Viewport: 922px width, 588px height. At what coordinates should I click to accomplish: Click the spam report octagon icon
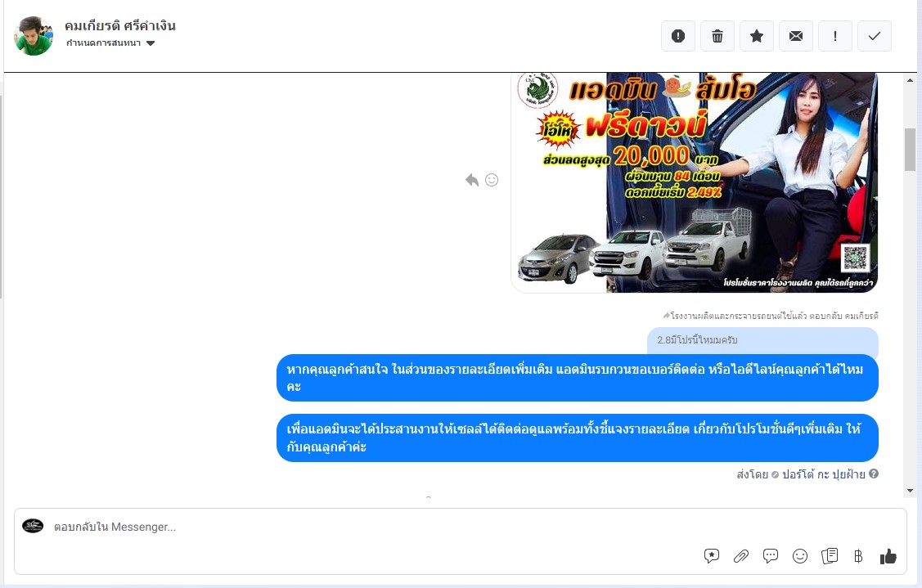click(678, 36)
